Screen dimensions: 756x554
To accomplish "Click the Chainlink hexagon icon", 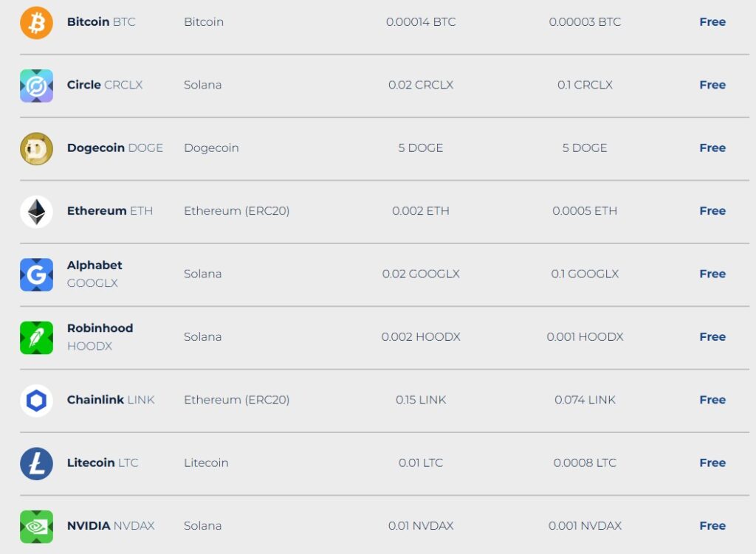I will click(35, 400).
